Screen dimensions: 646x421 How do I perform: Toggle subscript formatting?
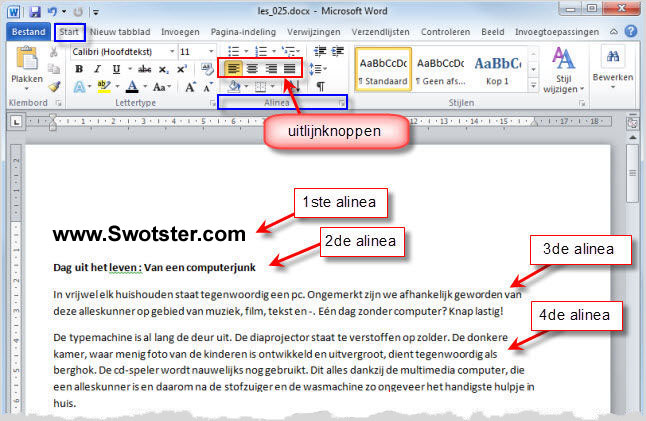click(x=164, y=69)
